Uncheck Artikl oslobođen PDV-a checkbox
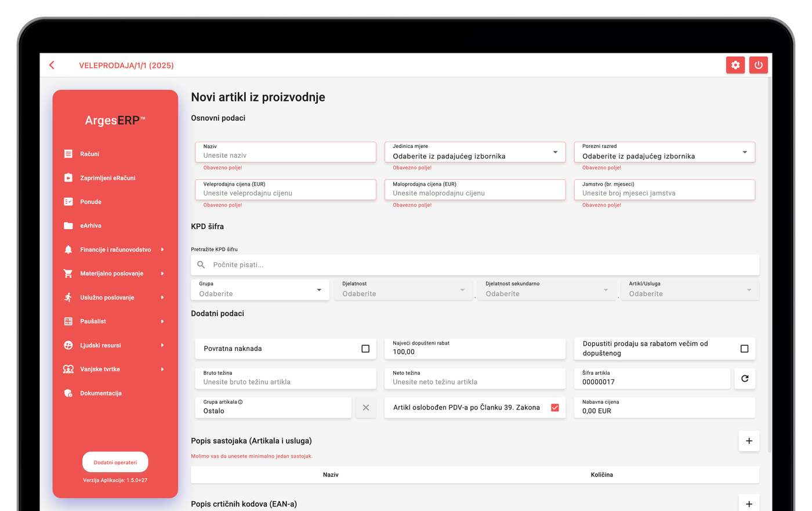 (555, 408)
